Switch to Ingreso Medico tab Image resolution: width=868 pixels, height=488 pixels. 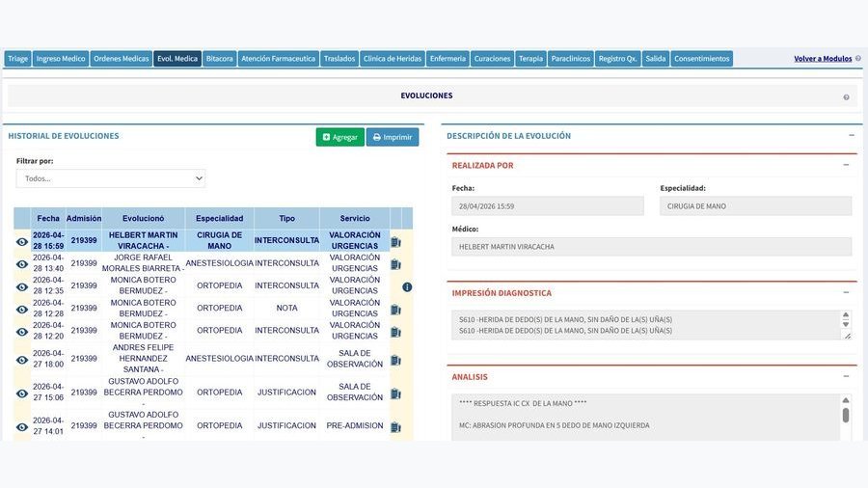(61, 59)
